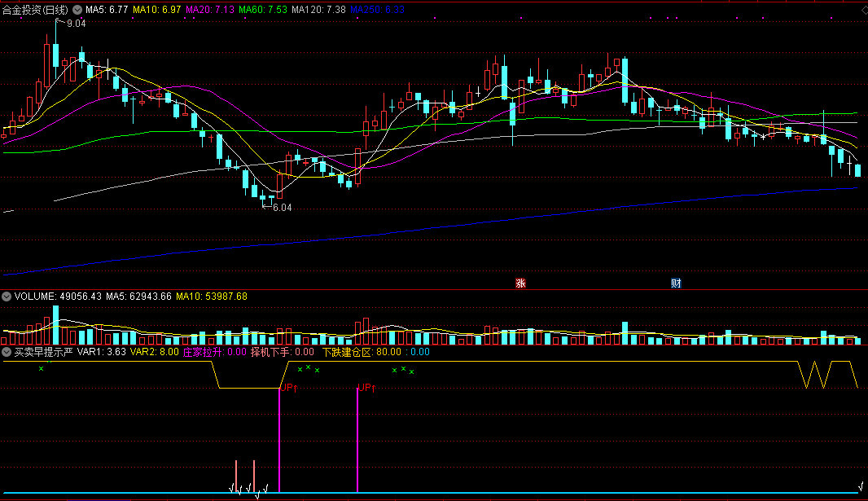868x501 pixels.
Task: Click the volume MA5: 62943.66 label
Action: [139, 297]
